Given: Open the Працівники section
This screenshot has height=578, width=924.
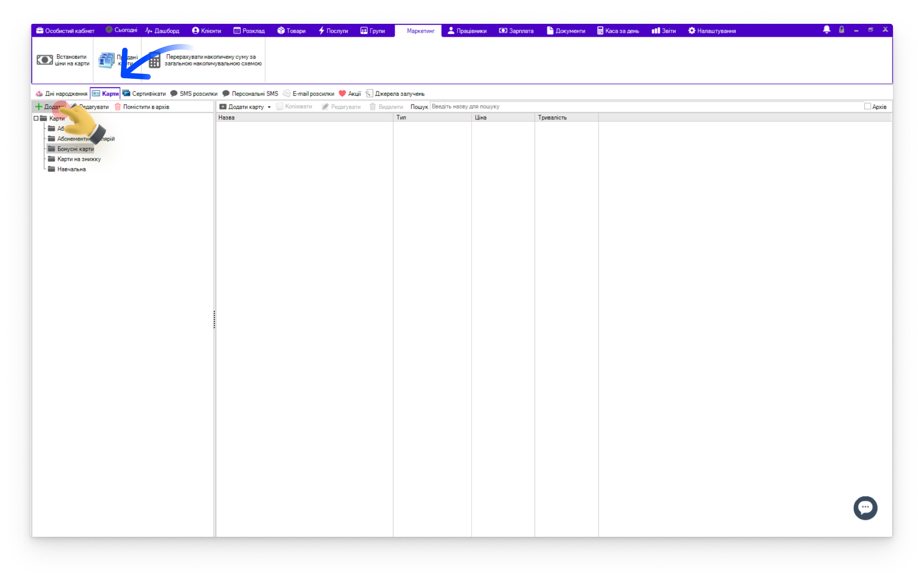Looking at the screenshot, I should pos(467,31).
